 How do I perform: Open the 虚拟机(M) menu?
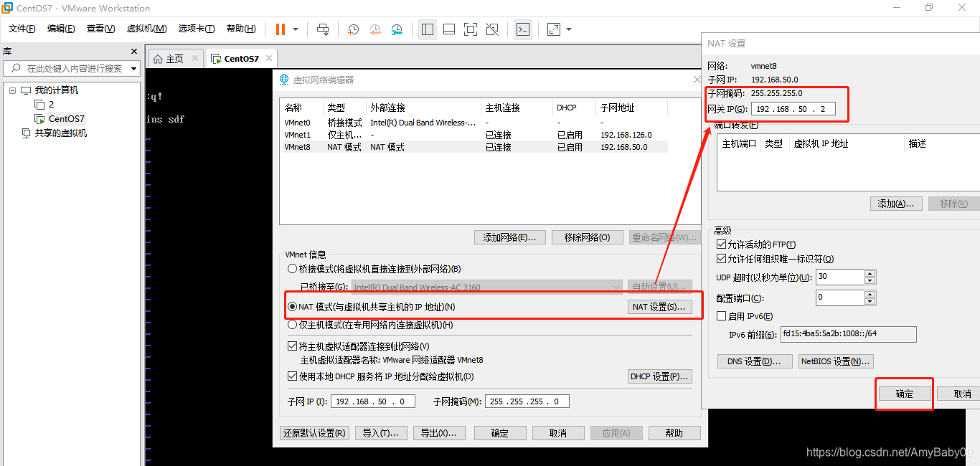146,29
